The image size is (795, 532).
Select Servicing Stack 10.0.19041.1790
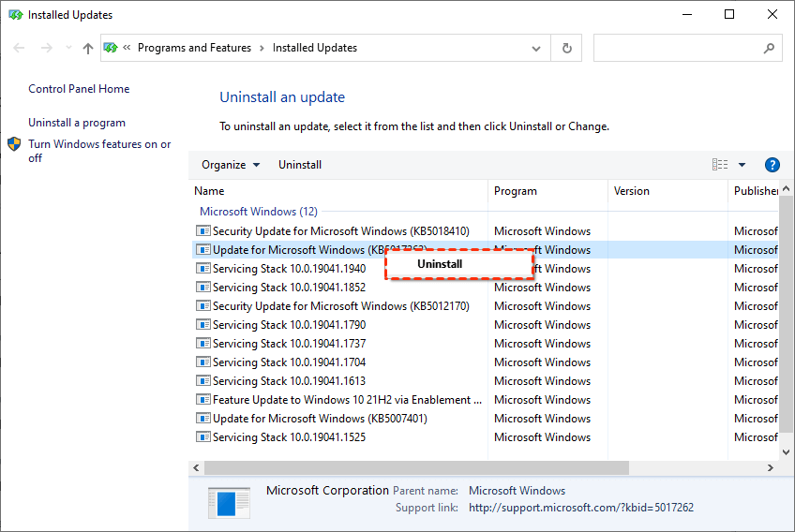point(486,325)
